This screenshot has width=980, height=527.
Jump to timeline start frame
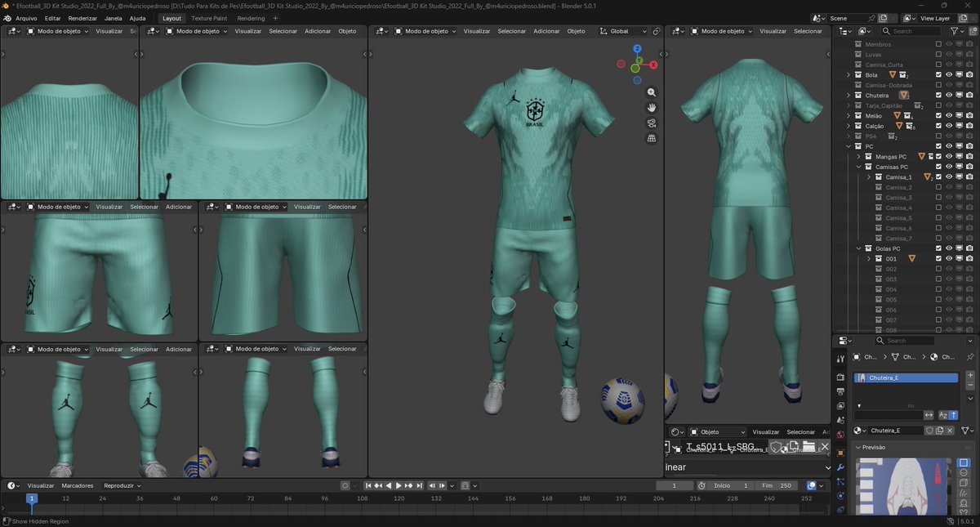point(368,485)
